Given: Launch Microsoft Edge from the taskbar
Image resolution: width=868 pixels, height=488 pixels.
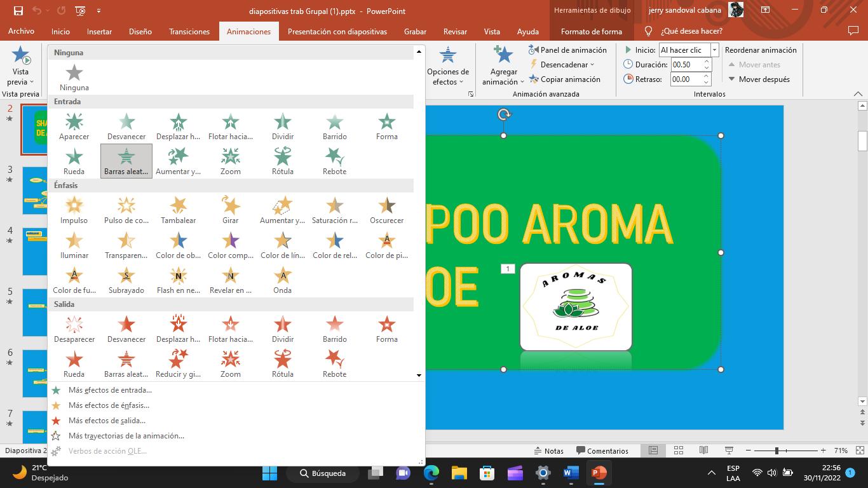Looking at the screenshot, I should pos(431,473).
